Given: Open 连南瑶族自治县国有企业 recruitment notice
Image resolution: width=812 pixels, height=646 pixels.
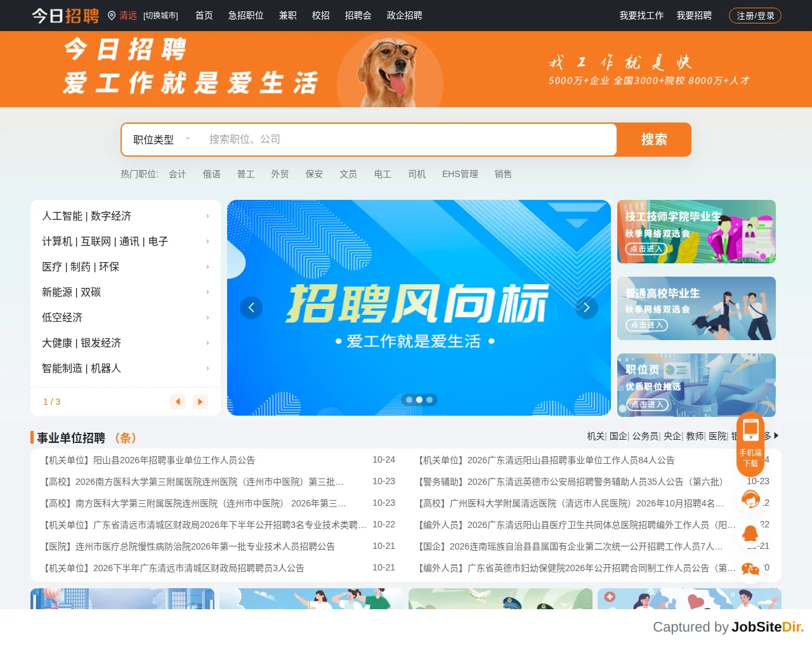Looking at the screenshot, I should [x=569, y=546].
